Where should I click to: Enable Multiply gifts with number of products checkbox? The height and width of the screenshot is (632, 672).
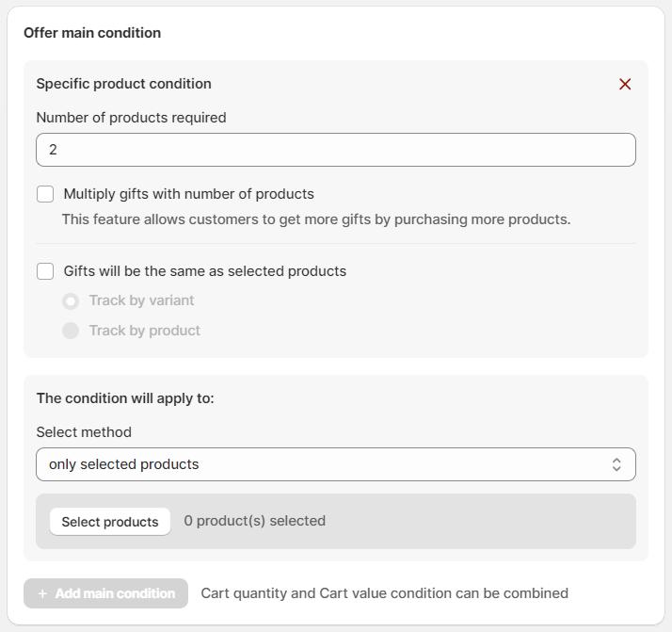(x=45, y=194)
